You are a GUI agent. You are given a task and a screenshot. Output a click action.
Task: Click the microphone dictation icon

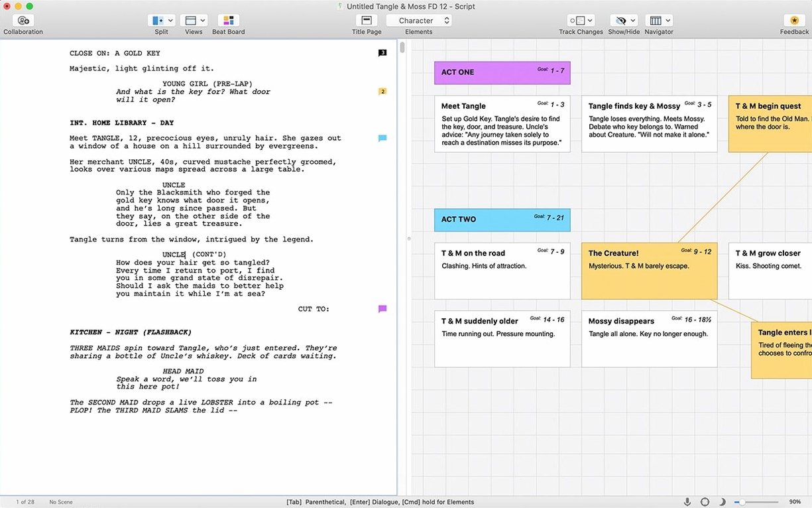pyautogui.click(x=687, y=502)
